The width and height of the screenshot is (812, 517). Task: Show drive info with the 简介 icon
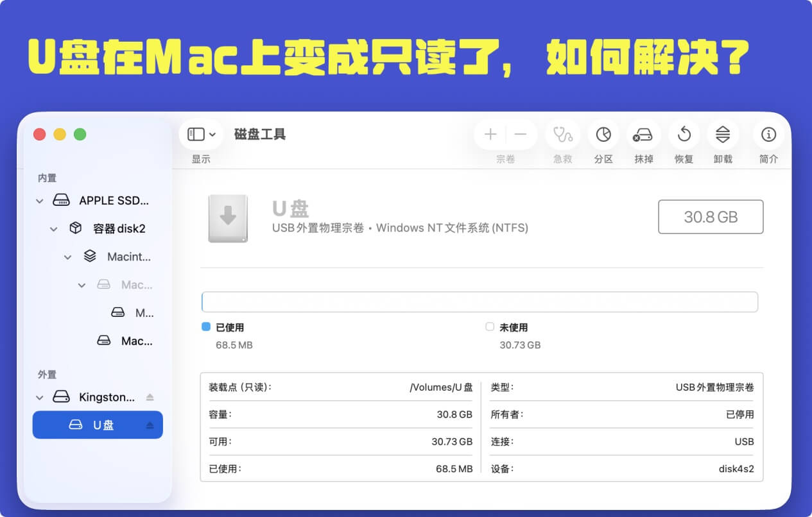[x=768, y=135]
